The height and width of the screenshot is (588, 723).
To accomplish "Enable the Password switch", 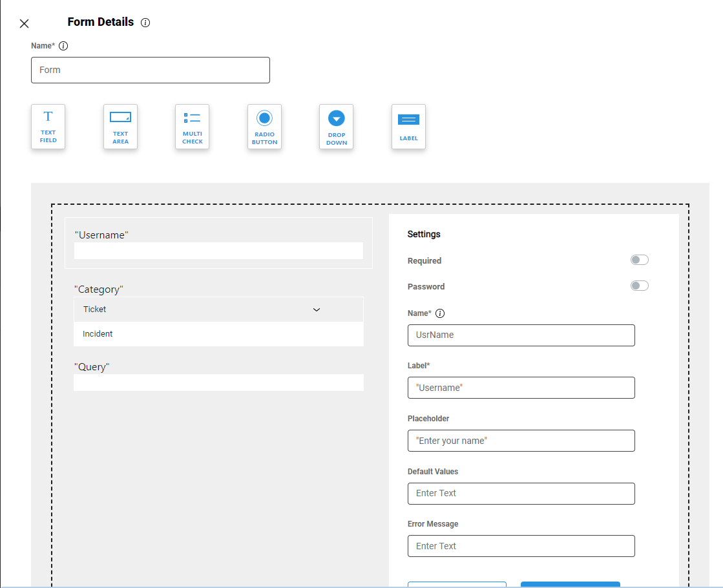I will pos(639,286).
